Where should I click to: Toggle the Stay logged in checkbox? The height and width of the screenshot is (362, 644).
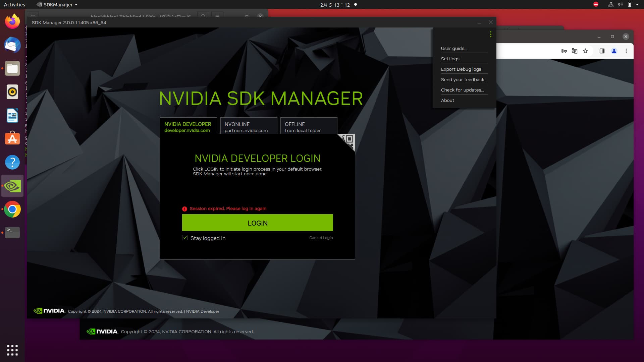185,238
